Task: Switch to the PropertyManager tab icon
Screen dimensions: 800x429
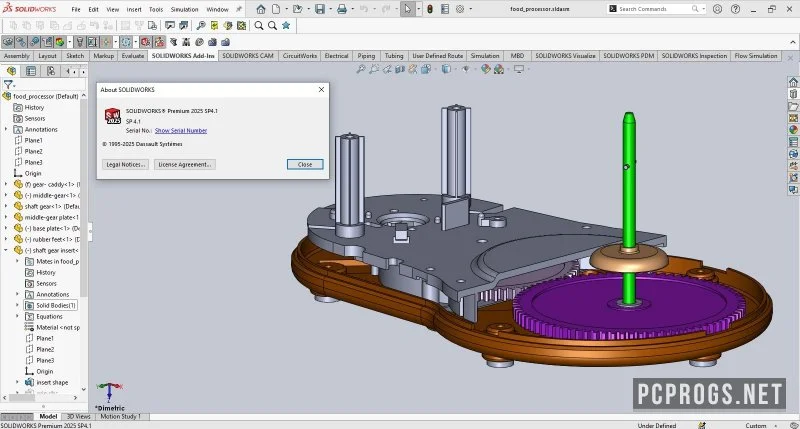Action: click(x=31, y=71)
